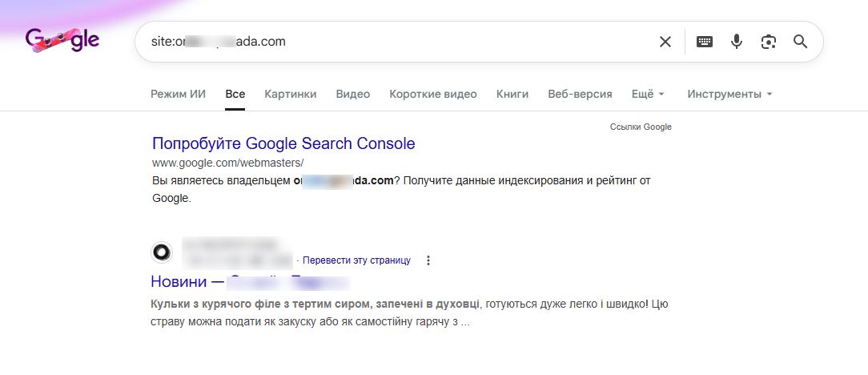Screen dimensions: 868x375
Task: Open search by image camera icon
Action: coord(769,42)
